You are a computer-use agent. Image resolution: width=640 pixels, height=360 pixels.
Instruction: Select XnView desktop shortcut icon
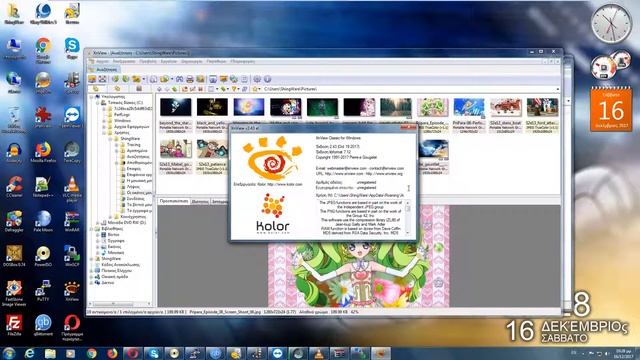click(x=72, y=291)
